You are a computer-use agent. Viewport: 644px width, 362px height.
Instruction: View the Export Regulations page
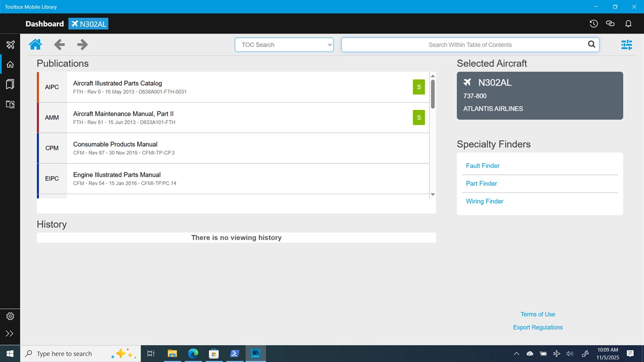click(x=538, y=327)
